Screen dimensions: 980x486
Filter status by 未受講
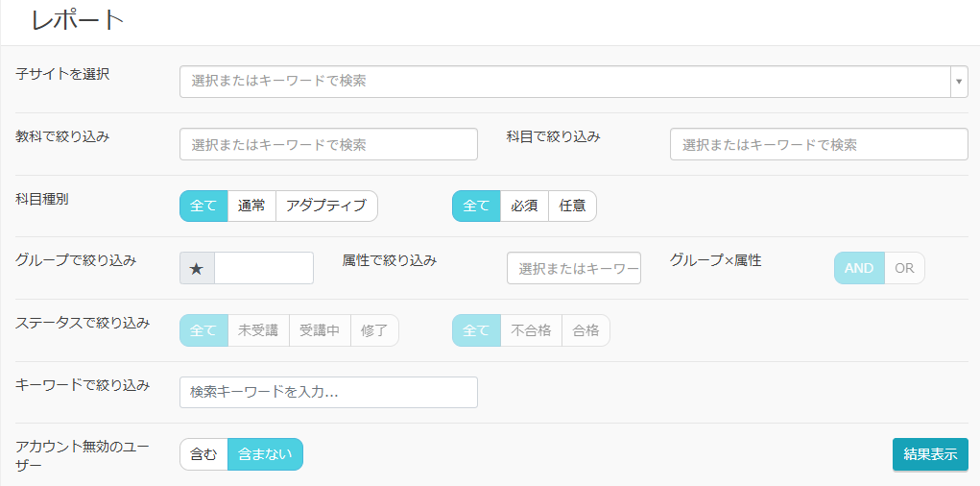click(x=258, y=330)
